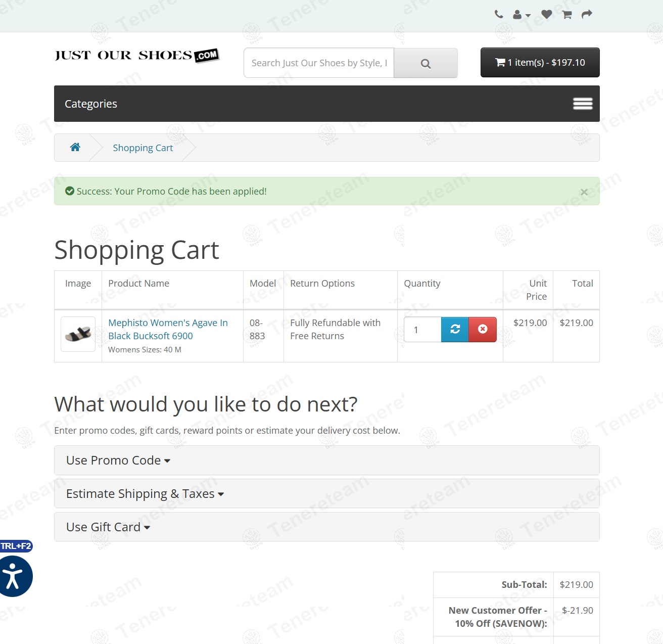Click the New Customer Offer SAVENOW label

[498, 617]
